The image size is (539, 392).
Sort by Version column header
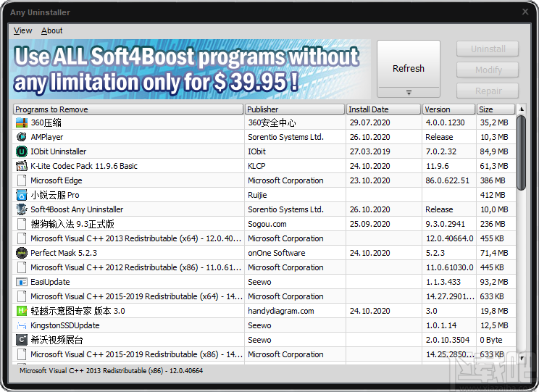[x=449, y=109]
